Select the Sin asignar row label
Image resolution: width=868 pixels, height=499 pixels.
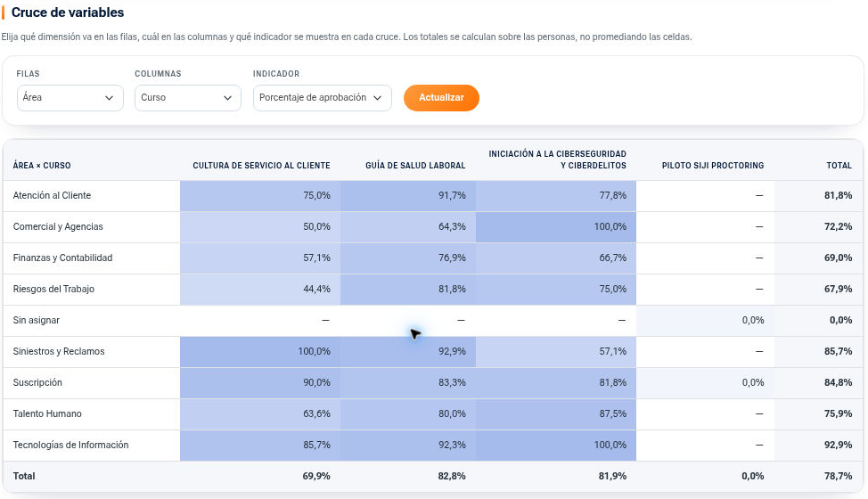pyautogui.click(x=36, y=320)
